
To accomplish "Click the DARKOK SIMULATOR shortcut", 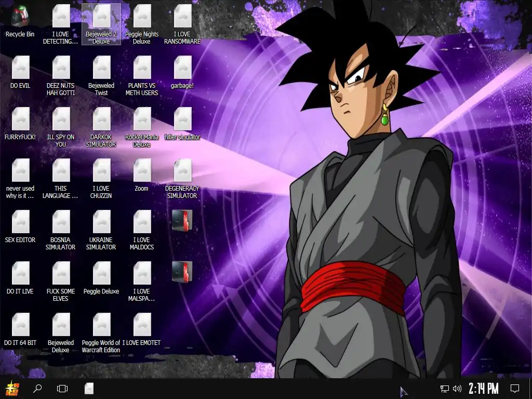I will point(101,127).
